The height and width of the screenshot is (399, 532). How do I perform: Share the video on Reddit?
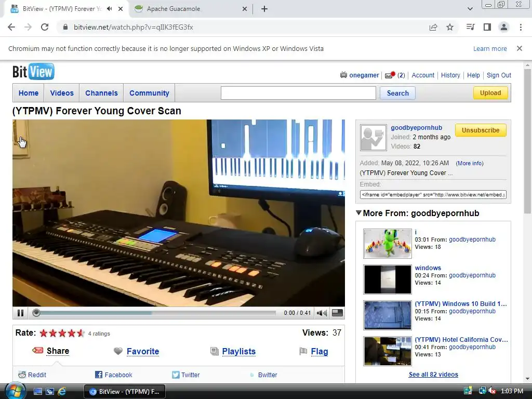(37, 375)
